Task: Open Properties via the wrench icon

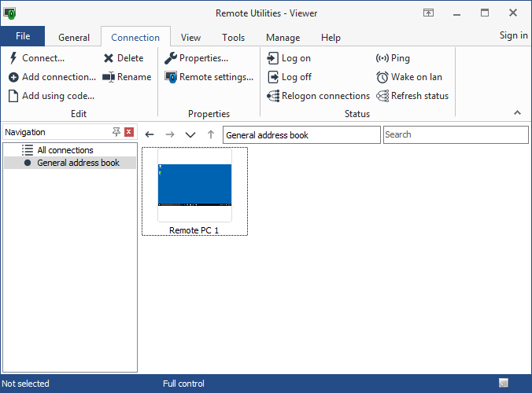Action: coord(171,58)
